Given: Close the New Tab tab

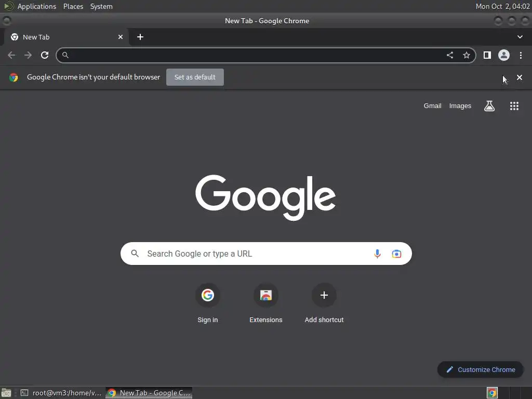Looking at the screenshot, I should (121, 37).
